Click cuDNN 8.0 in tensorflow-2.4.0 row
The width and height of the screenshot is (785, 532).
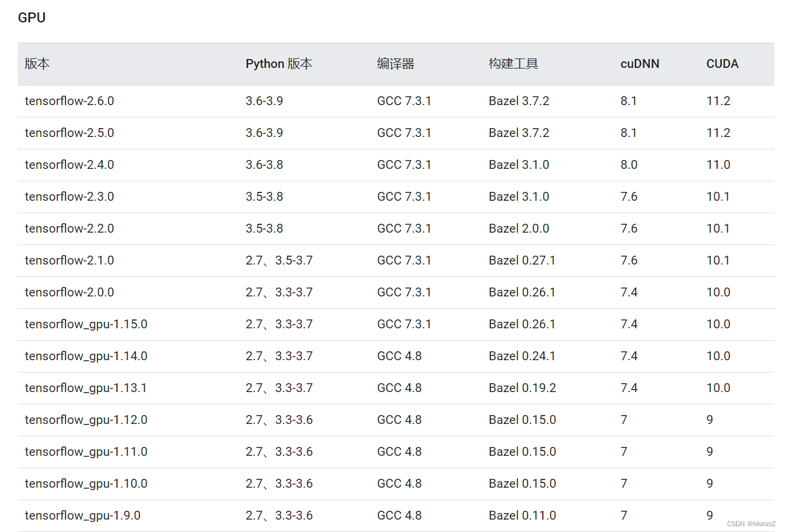click(629, 165)
